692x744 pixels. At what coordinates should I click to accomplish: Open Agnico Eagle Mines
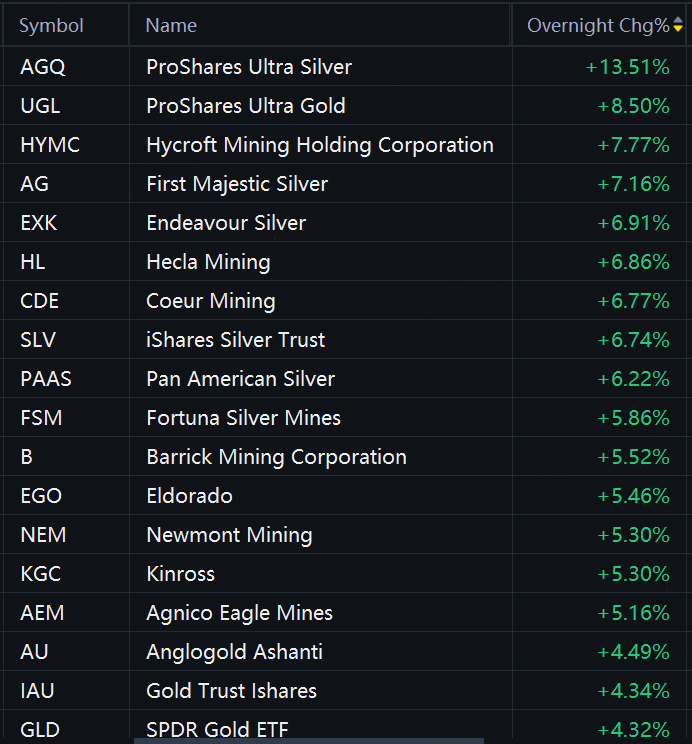point(240,613)
